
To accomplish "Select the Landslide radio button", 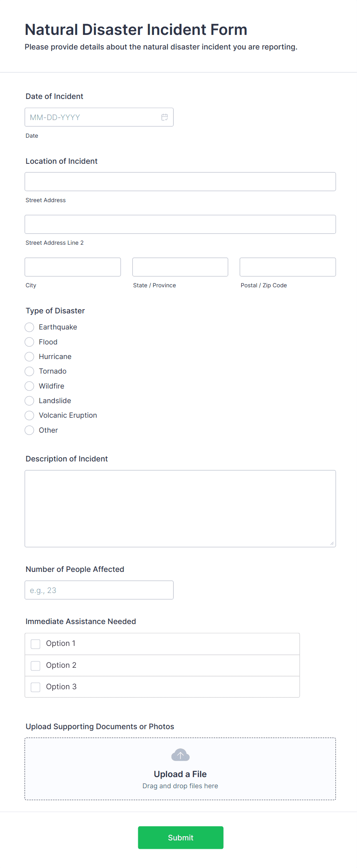I will tap(29, 401).
